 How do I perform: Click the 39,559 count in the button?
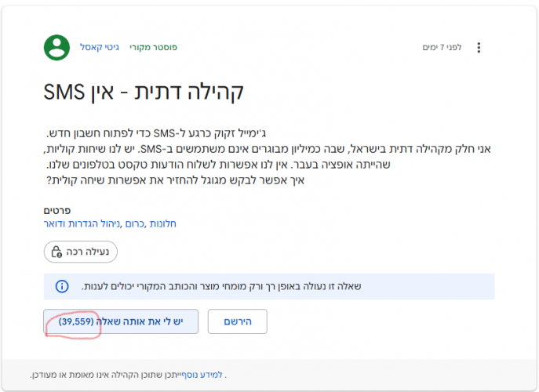(75, 321)
